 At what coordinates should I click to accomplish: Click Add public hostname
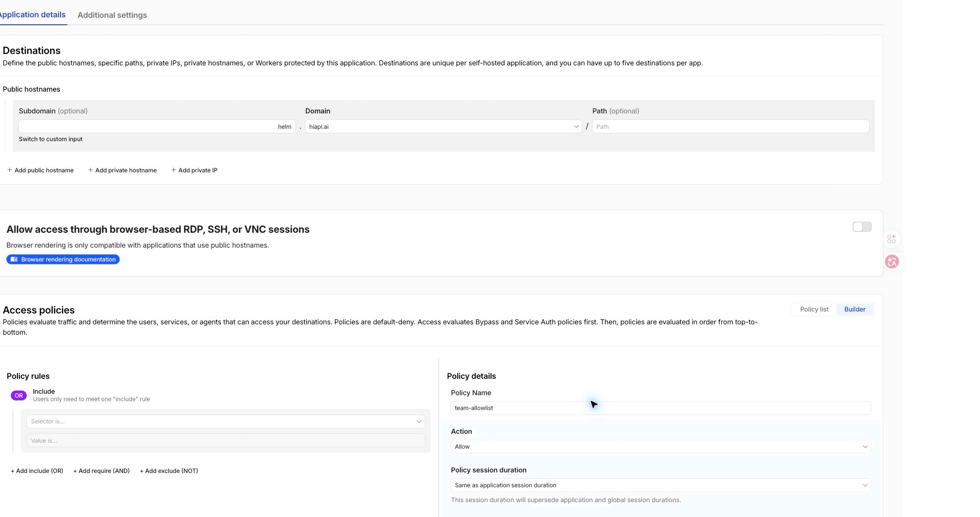[40, 170]
